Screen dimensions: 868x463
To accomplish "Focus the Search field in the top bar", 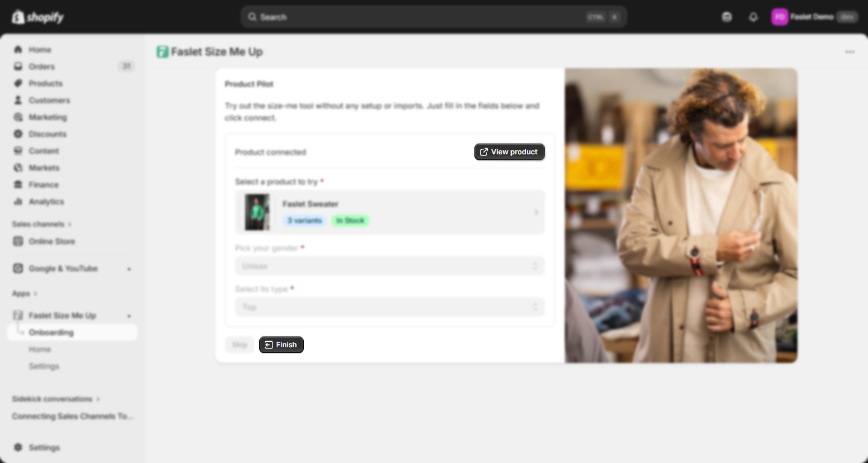I will click(434, 17).
